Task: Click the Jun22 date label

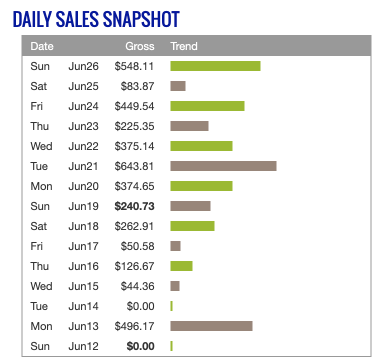Action: click(83, 146)
